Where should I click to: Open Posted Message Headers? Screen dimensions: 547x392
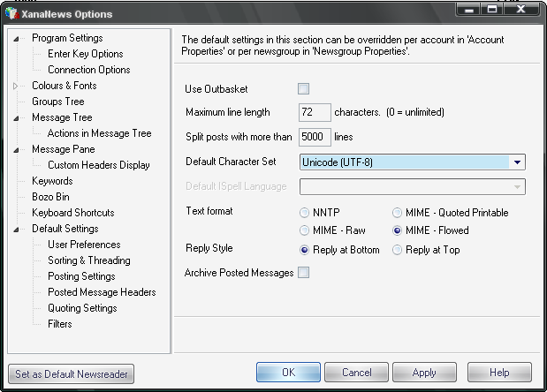(x=102, y=292)
